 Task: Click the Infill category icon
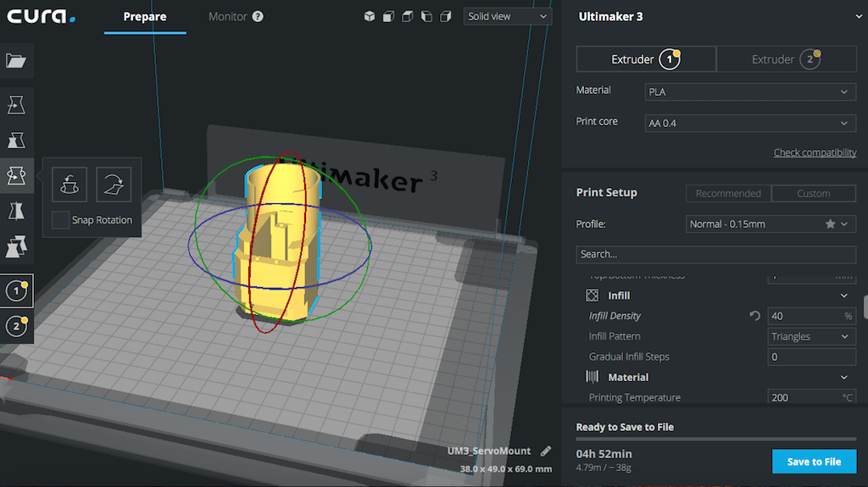[592, 296]
